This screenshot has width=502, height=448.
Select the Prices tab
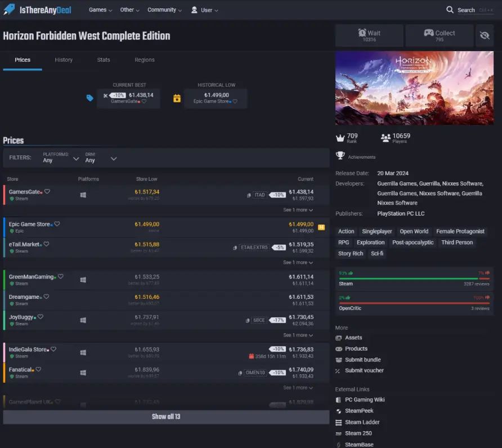point(23,60)
